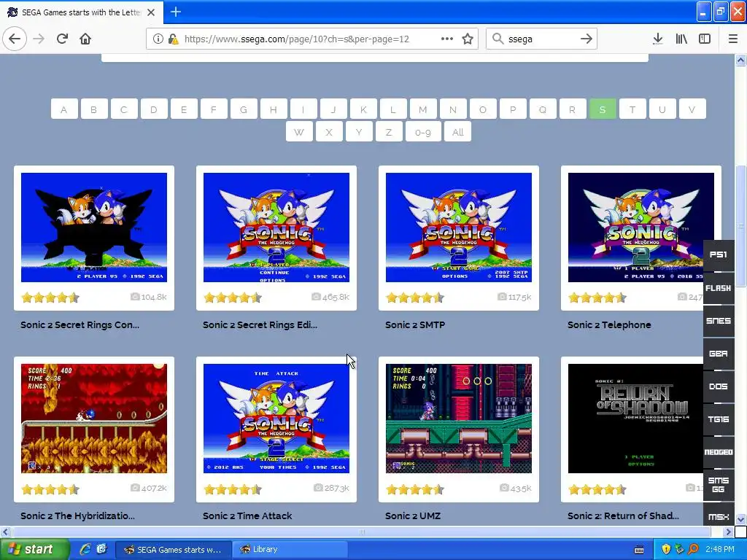Switch to the PS1 platform tab
This screenshot has width=747, height=560.
[x=719, y=254]
